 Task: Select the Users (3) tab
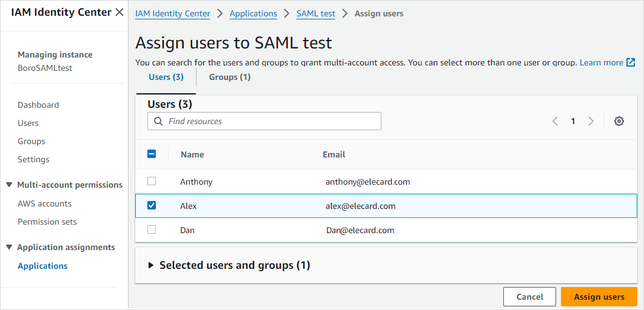166,77
